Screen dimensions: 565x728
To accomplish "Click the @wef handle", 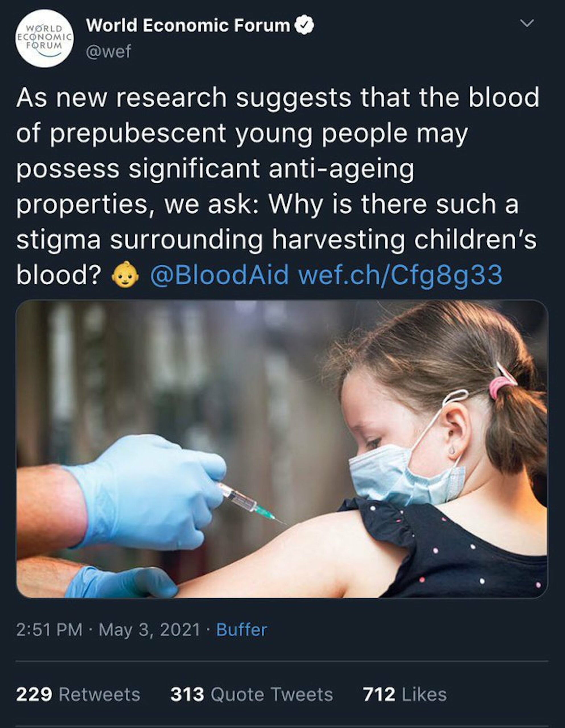I will point(108,52).
